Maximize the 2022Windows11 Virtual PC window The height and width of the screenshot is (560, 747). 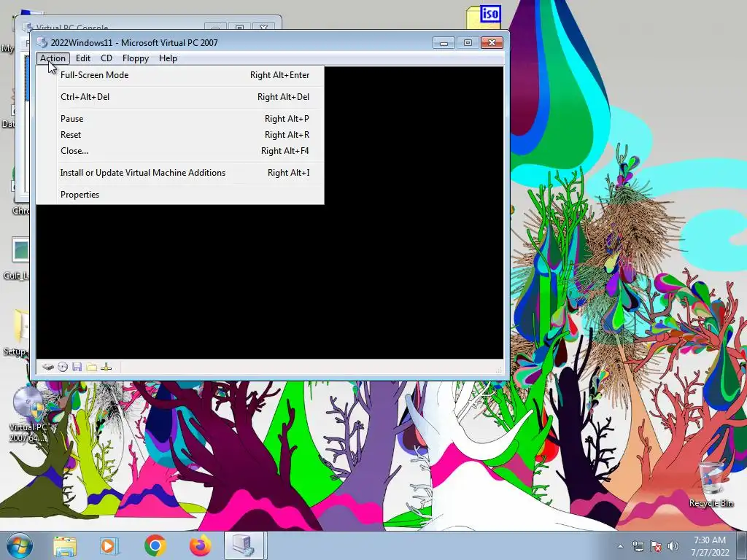click(468, 43)
